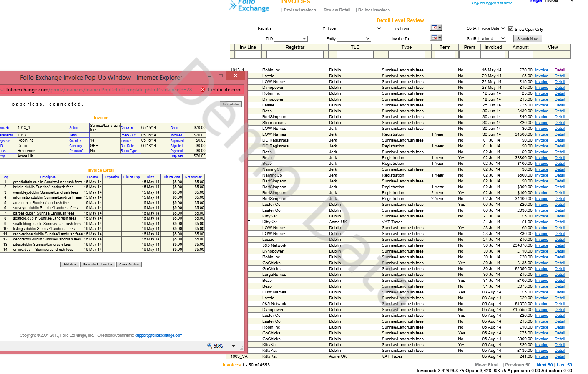
Task: Click the '1063_VAT' invoice line cell
Action: (x=240, y=356)
